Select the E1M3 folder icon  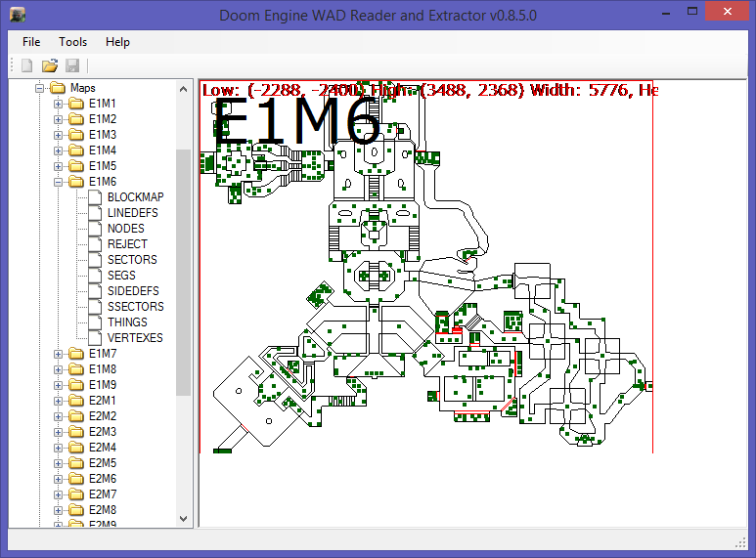pos(76,135)
